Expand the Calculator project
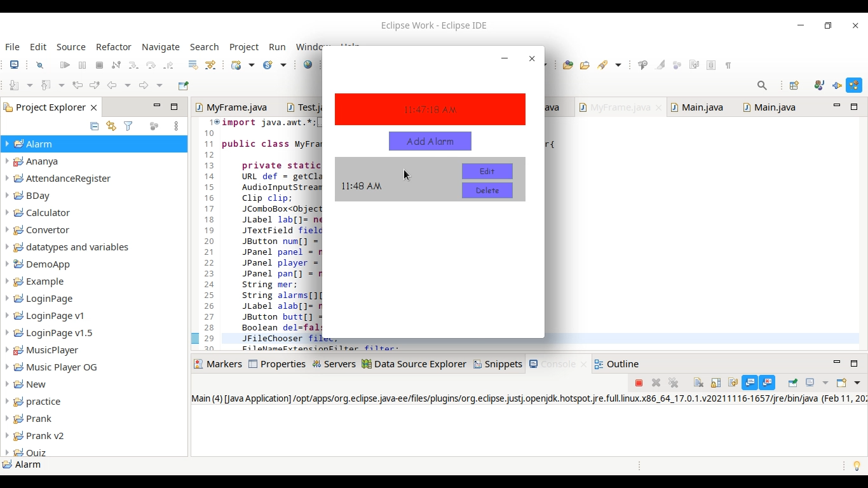This screenshot has width=868, height=488. coord(6,212)
